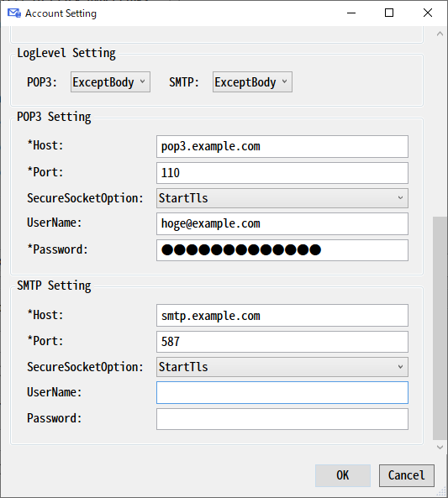Confirm settings with the OK button
The width and height of the screenshot is (448, 498).
[x=343, y=475]
